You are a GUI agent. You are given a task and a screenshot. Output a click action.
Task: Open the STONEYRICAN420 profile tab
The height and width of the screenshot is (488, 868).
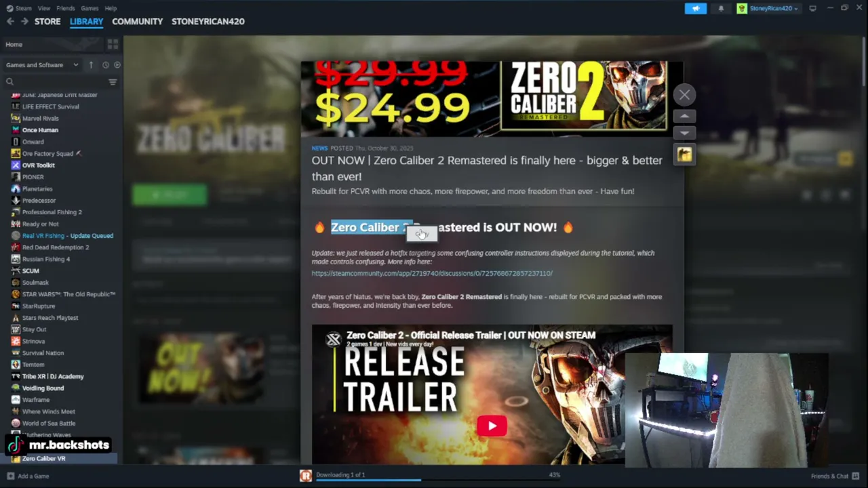coord(208,22)
